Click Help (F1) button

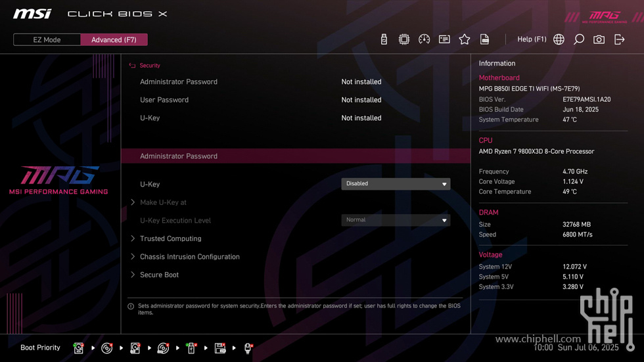532,39
